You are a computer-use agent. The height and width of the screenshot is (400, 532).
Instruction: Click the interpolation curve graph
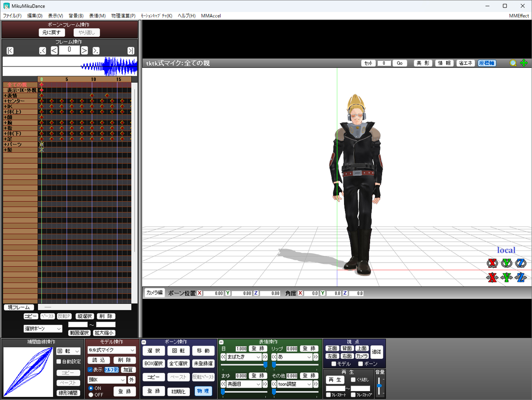[x=27, y=372]
